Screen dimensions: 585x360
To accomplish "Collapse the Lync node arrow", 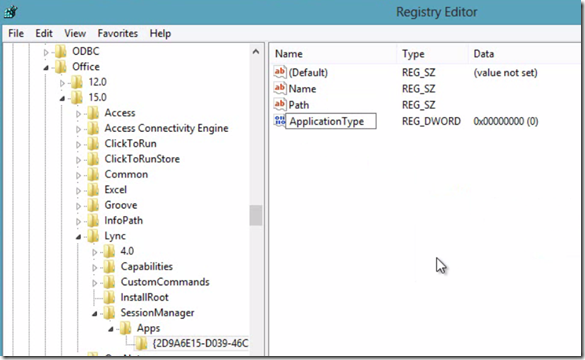I will [x=78, y=237].
